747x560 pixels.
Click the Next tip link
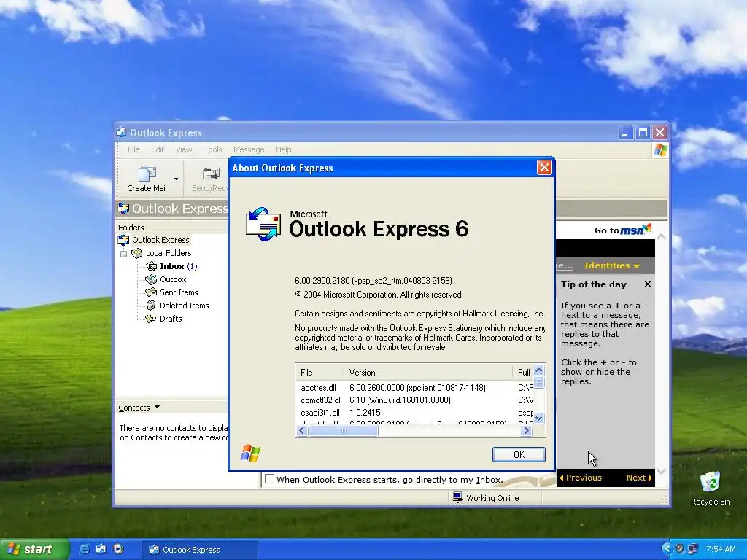pos(639,478)
